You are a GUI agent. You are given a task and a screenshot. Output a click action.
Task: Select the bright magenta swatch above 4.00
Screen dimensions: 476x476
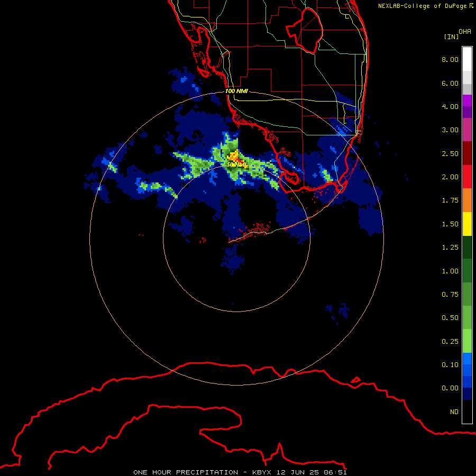click(467, 100)
